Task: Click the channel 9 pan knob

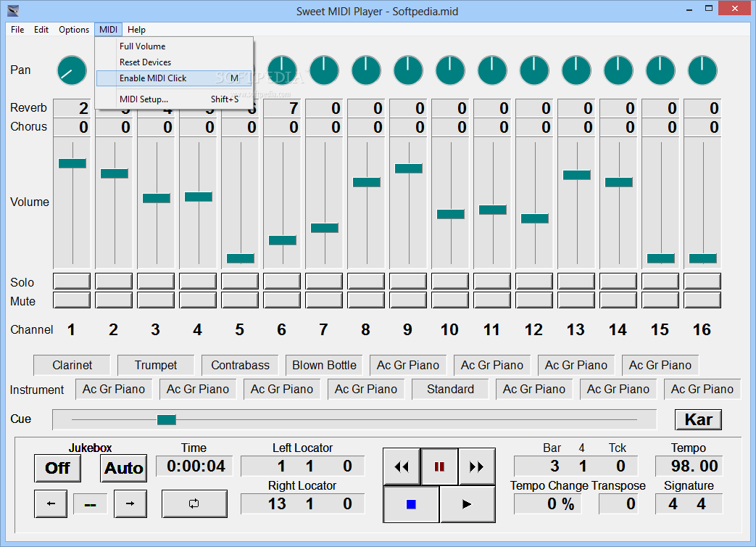Action: tap(408, 70)
